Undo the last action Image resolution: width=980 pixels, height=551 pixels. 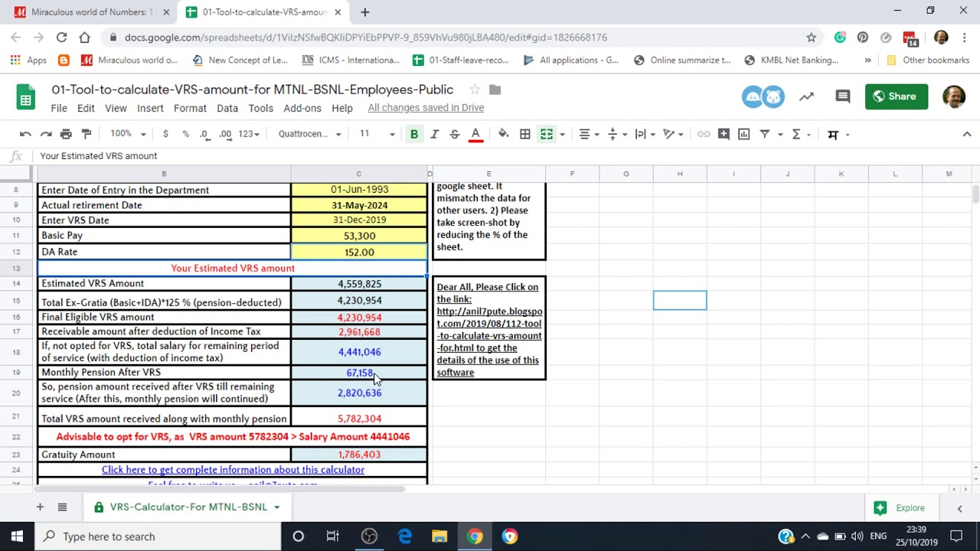[25, 134]
